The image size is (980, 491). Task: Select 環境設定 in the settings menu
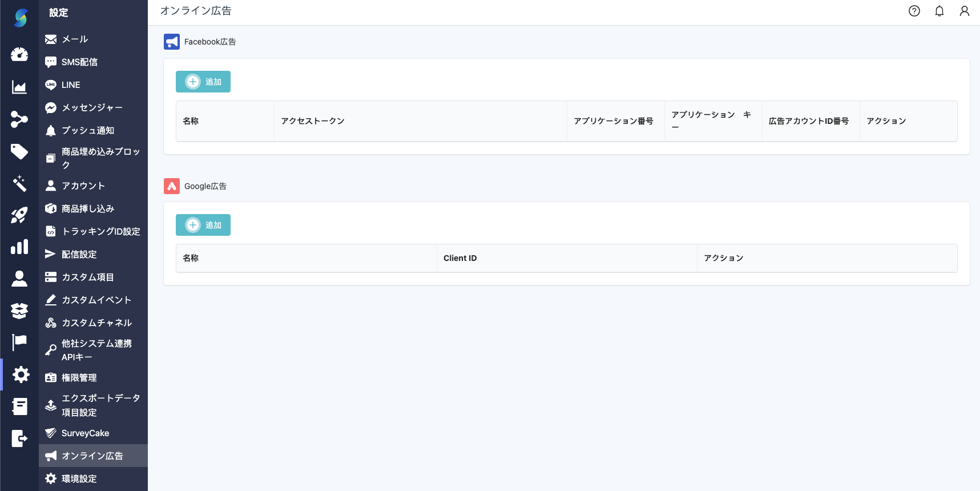(x=79, y=479)
